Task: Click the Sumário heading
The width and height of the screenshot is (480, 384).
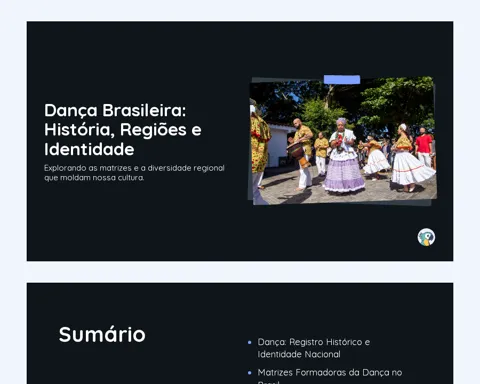Action: click(102, 334)
